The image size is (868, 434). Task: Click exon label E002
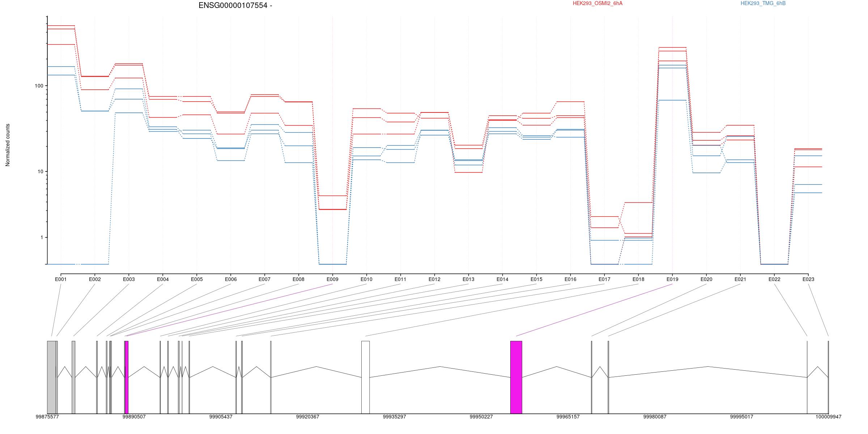(95, 279)
